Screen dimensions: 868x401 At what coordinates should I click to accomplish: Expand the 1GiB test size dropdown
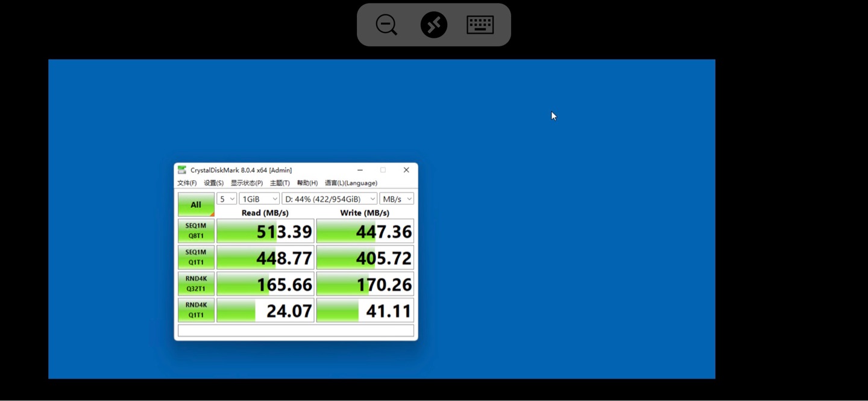tap(259, 199)
